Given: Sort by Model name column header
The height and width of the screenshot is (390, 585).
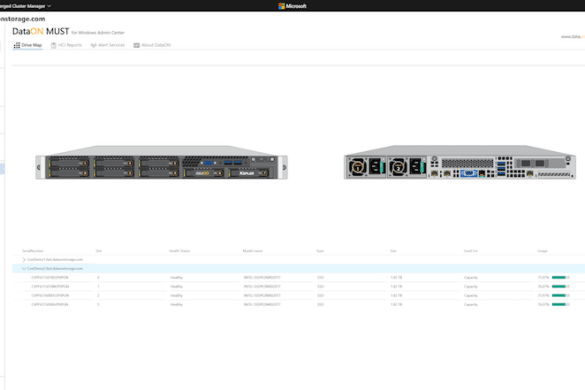Looking at the screenshot, I should [253, 251].
